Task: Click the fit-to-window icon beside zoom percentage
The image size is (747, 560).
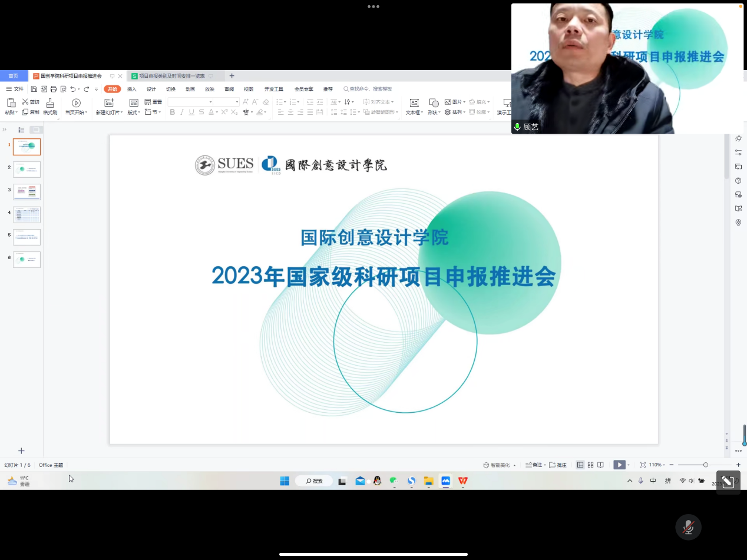Action: tap(643, 465)
